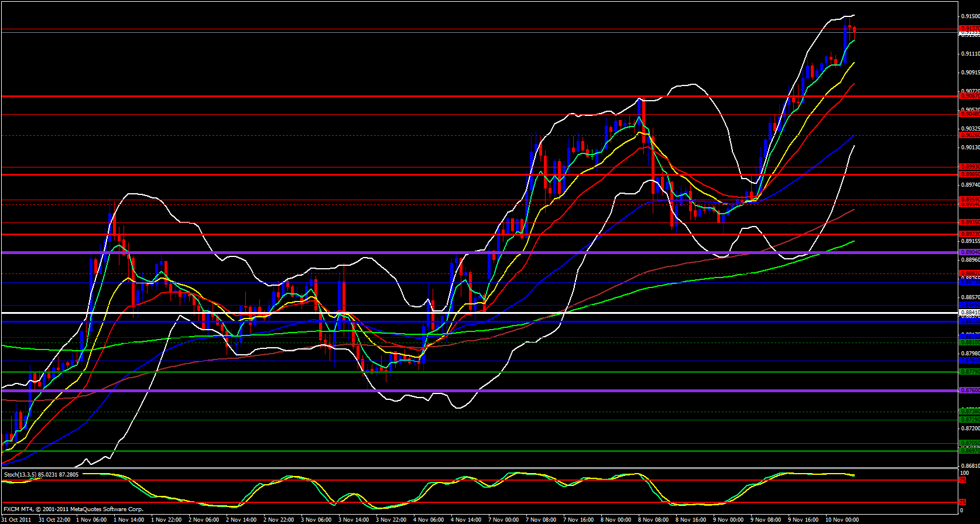Select the red 0.90670 price level tag
This screenshot has width=980, height=524.
pyautogui.click(x=969, y=96)
